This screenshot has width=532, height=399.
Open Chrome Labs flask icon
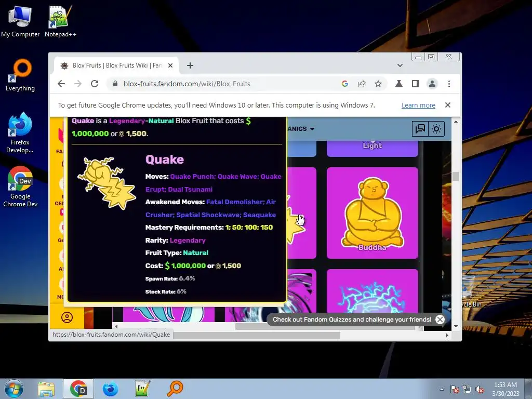[x=399, y=84]
